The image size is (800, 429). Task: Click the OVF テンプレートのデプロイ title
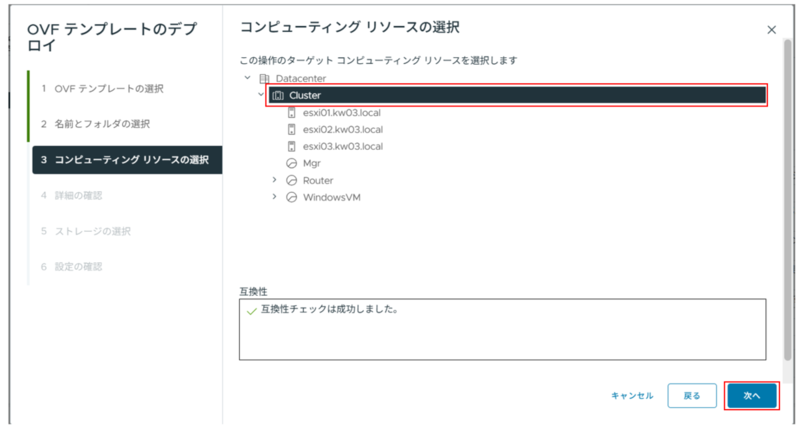(112, 37)
